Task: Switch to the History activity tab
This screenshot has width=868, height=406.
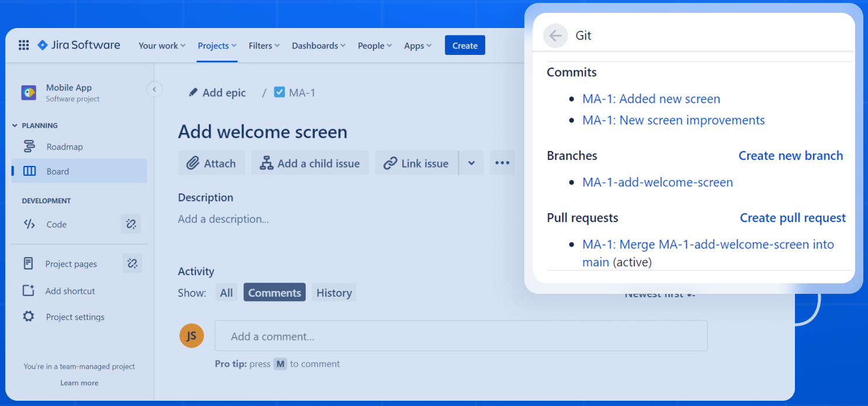Action: point(334,293)
